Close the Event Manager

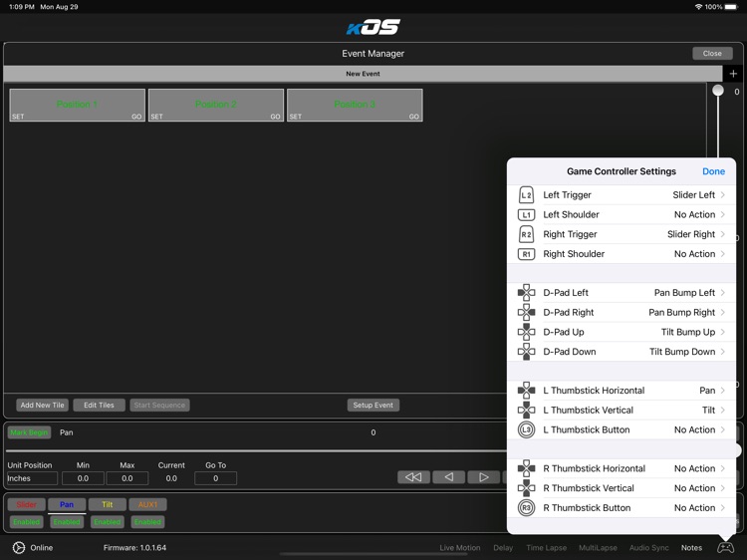click(x=712, y=54)
